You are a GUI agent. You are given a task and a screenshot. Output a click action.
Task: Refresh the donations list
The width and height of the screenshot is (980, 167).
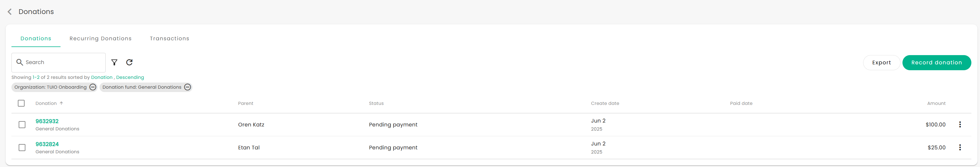click(x=129, y=62)
